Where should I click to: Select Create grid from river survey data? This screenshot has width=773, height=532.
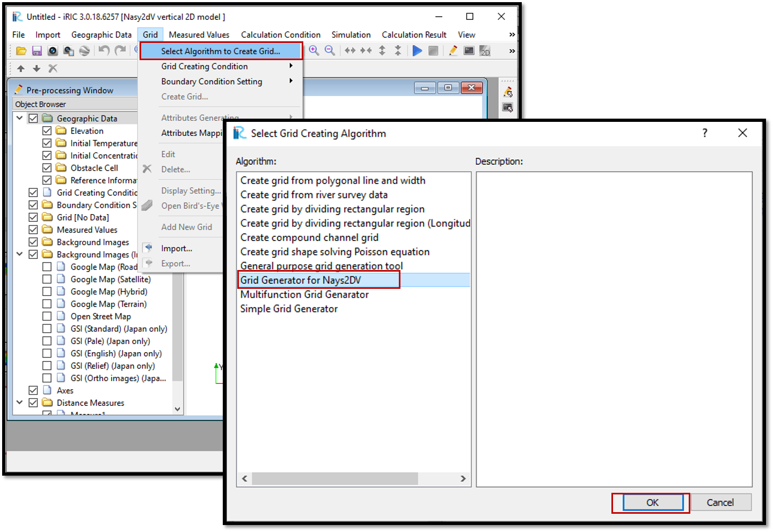pos(314,195)
